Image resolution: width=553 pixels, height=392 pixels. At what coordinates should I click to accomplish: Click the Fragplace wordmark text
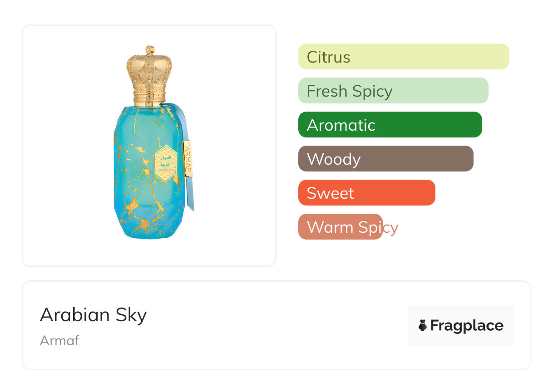[x=467, y=325]
